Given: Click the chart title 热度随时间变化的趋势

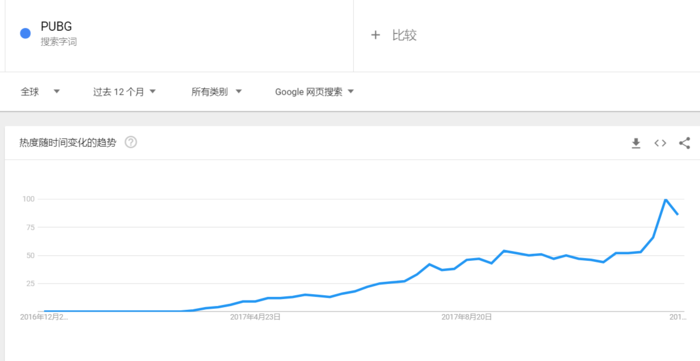Looking at the screenshot, I should [x=68, y=143].
